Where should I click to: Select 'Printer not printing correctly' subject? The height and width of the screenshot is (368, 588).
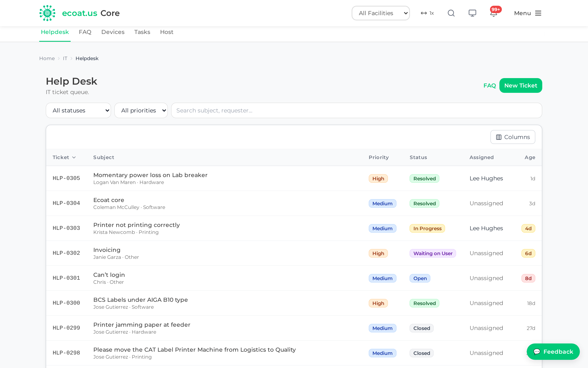click(x=137, y=225)
